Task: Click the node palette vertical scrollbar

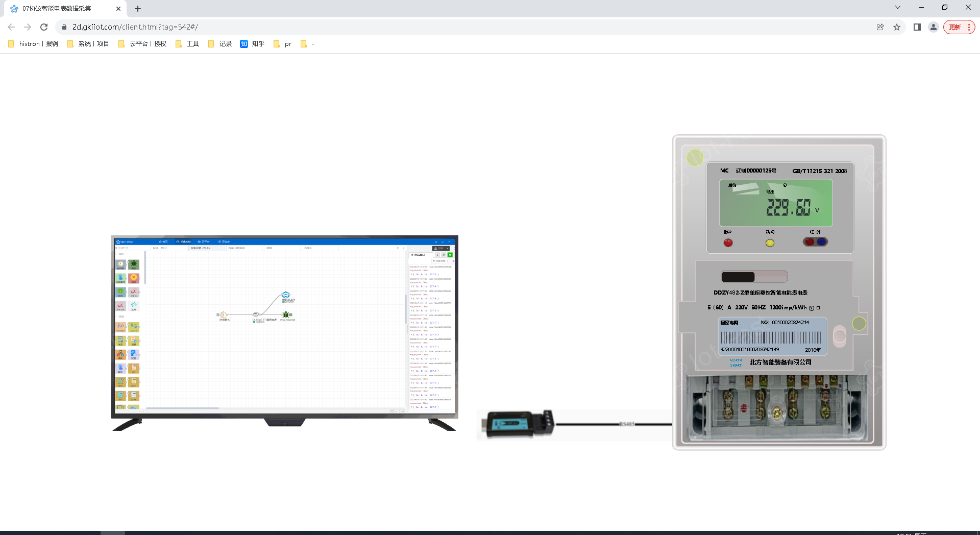Action: pyautogui.click(x=145, y=267)
